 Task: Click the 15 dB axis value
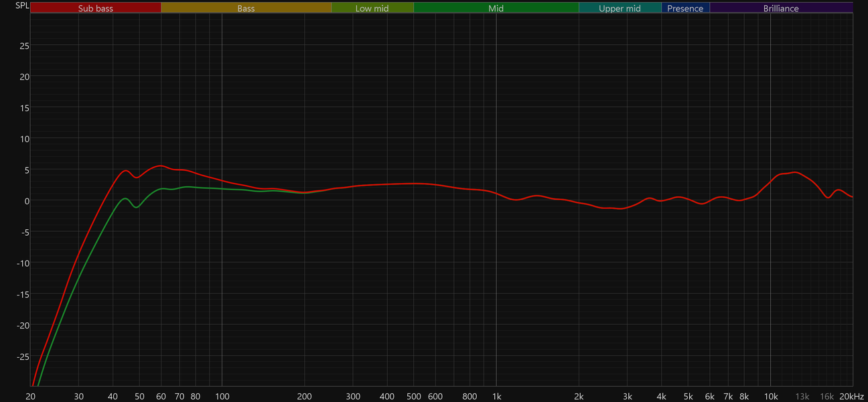[23, 107]
